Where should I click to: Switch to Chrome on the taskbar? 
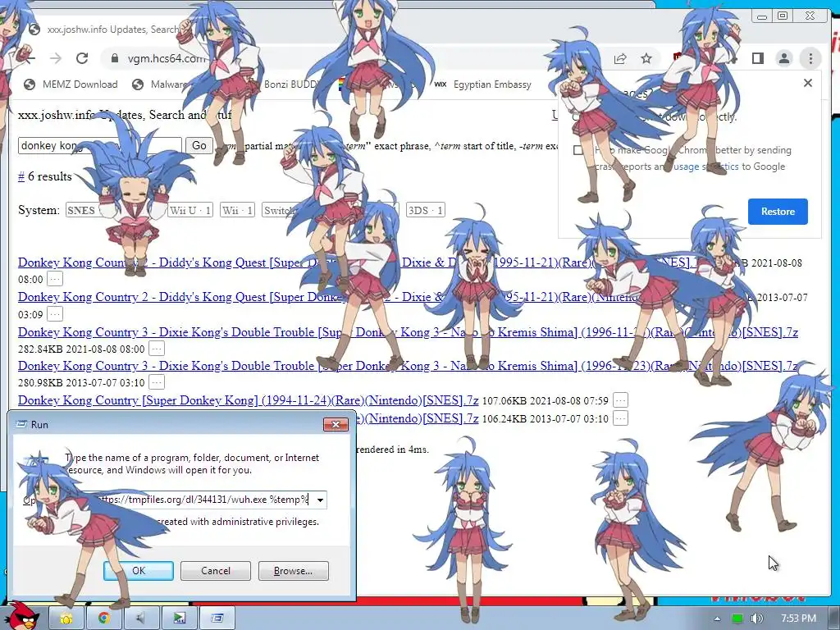pyautogui.click(x=104, y=619)
